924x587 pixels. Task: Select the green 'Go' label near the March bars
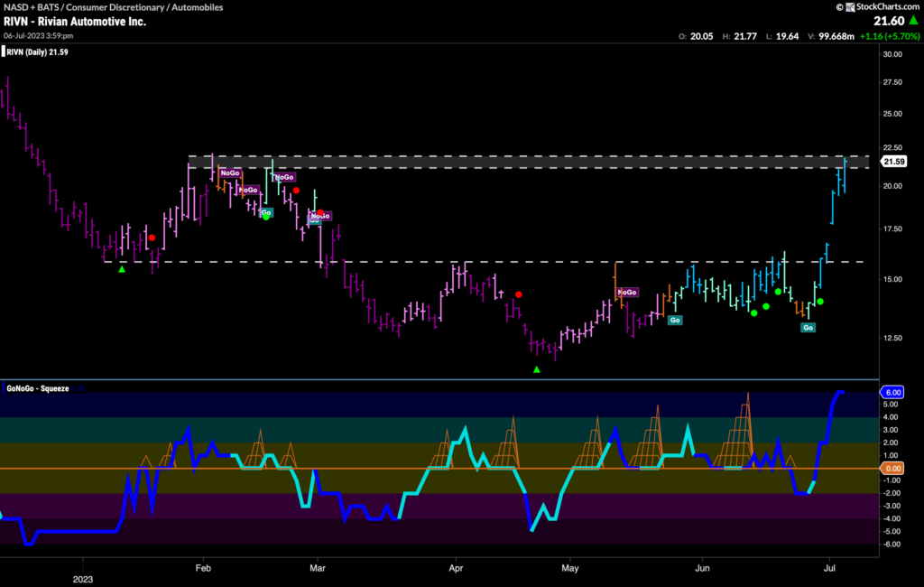coord(267,212)
